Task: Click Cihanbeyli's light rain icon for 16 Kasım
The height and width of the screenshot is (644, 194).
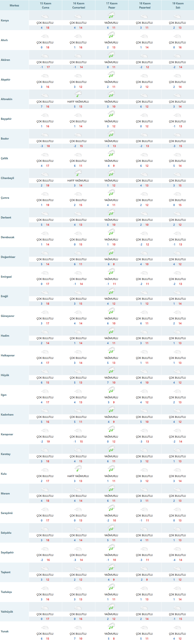Action: pos(78,173)
